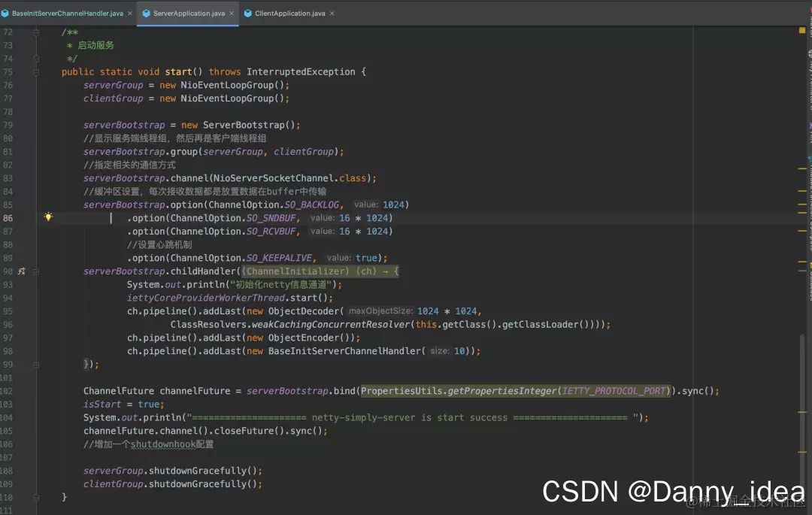
Task: Click InterruptedException in the method signature
Action: pyautogui.click(x=301, y=72)
